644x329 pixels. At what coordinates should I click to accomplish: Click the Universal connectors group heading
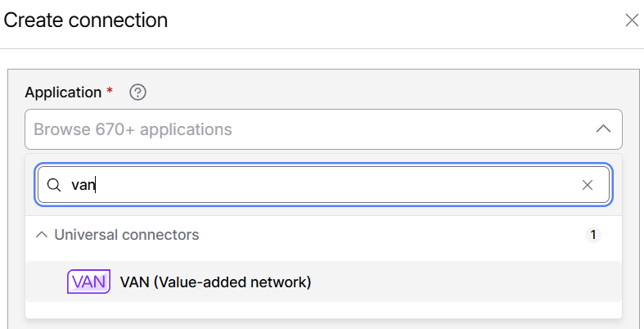(x=127, y=235)
